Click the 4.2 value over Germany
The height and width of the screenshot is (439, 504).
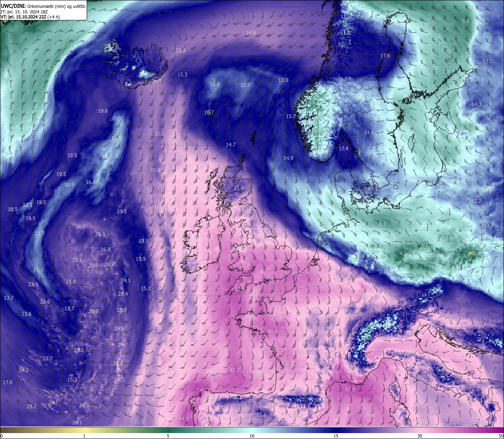pyautogui.click(x=402, y=253)
